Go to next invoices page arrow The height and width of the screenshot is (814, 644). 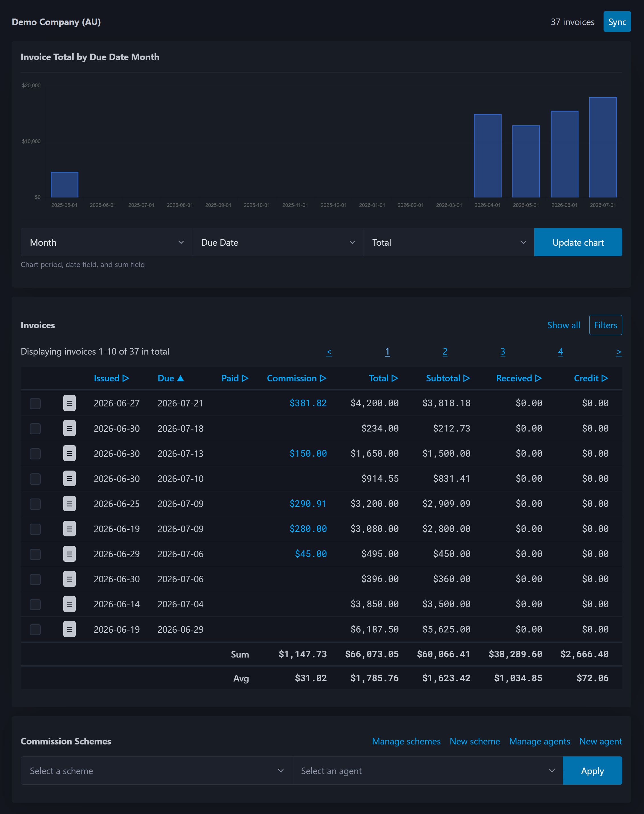pos(619,352)
